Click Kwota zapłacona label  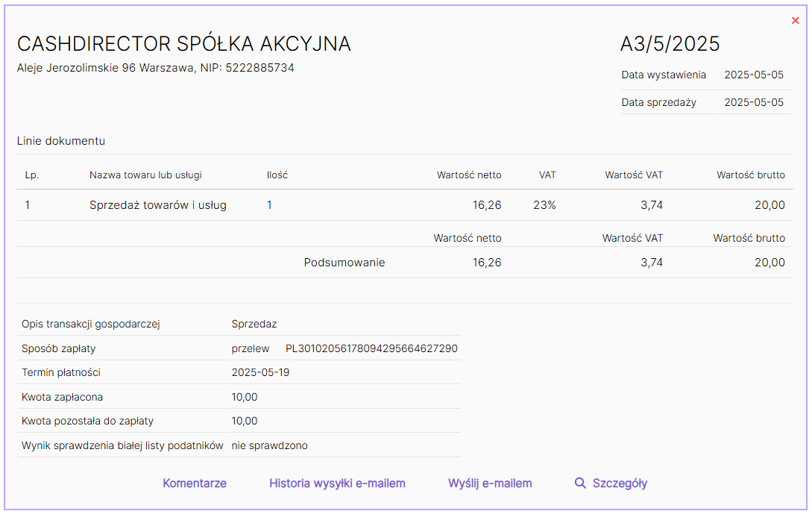click(62, 397)
